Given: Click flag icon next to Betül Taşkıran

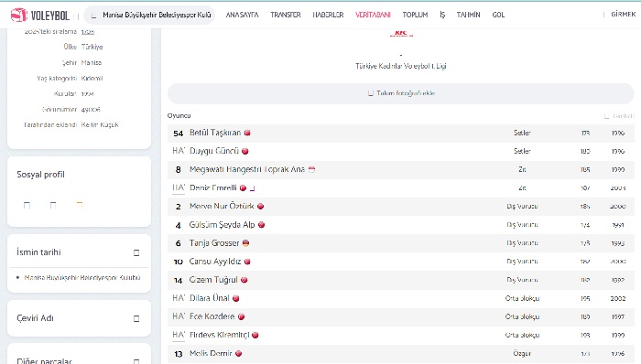Looking at the screenshot, I should point(247,133).
